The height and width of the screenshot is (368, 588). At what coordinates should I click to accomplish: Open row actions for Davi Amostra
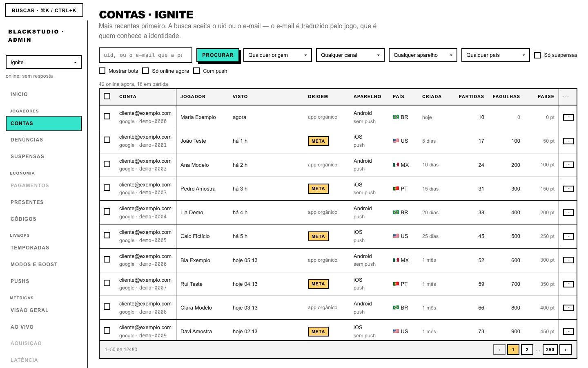[568, 332]
